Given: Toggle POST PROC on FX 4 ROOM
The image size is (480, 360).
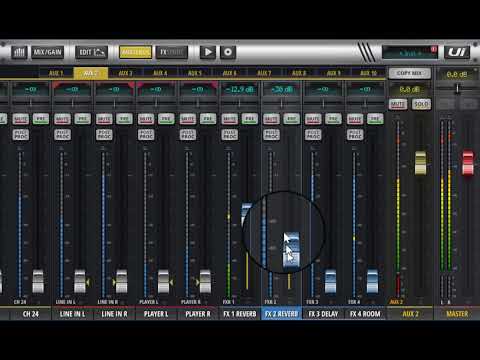Looking at the screenshot, I should point(355,135).
